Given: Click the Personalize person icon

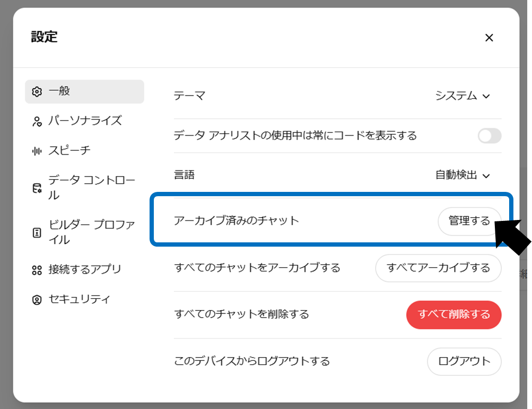Looking at the screenshot, I should (37, 121).
